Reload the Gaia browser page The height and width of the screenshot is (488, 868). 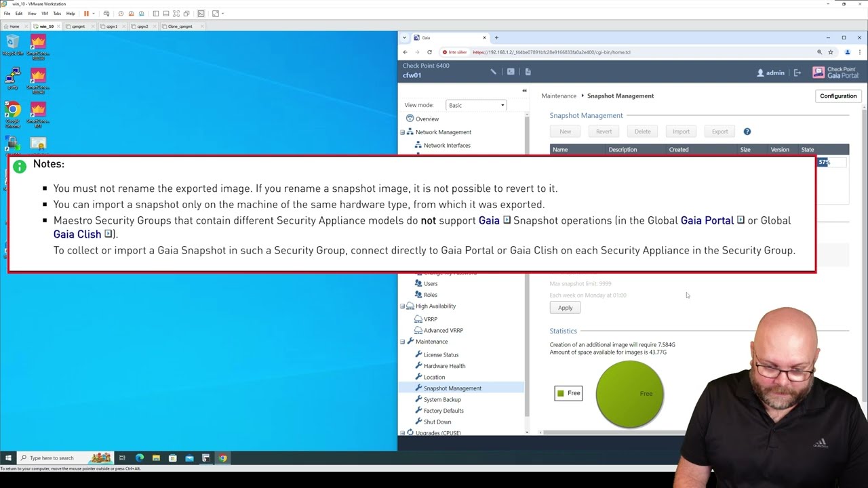[429, 52]
